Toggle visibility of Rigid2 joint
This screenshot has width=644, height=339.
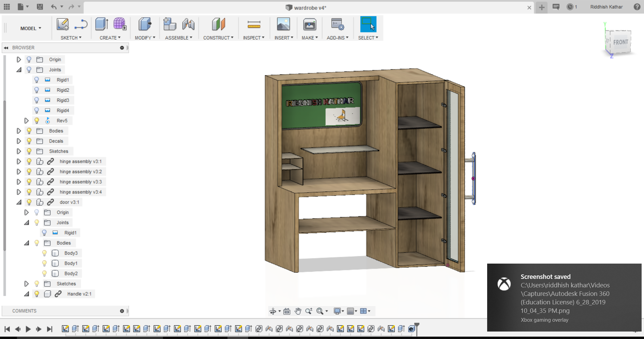tap(37, 90)
